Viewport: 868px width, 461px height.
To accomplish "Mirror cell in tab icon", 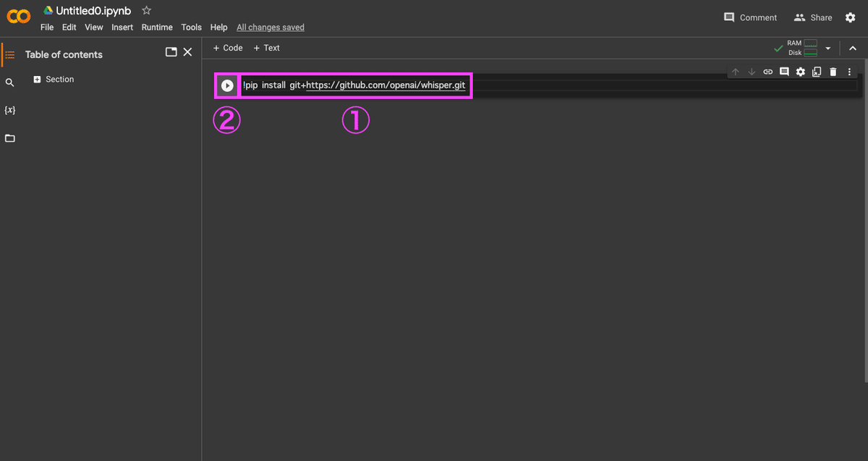I will click(817, 72).
